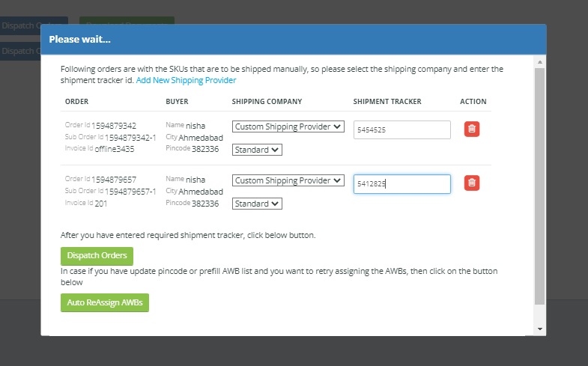The height and width of the screenshot is (366, 588).
Task: Open the Standard dropdown in the first order row
Action: [257, 150]
